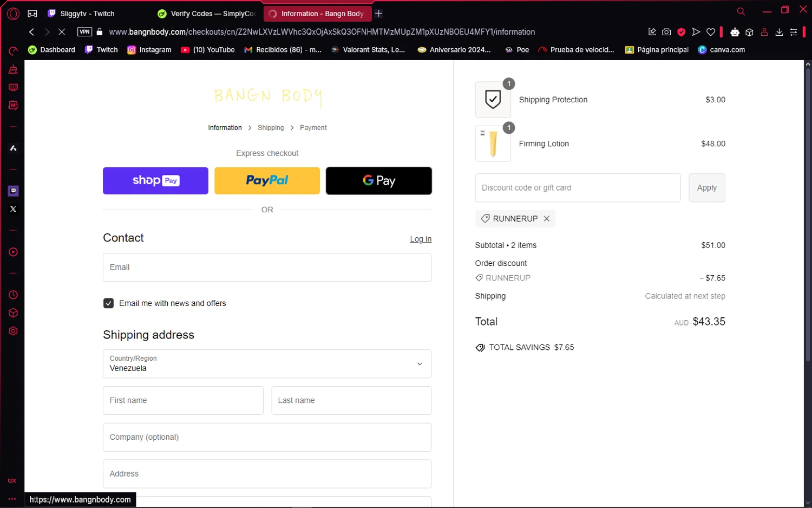Click the Shipping Protection product thumbnail
The width and height of the screenshot is (812, 508).
click(x=493, y=100)
